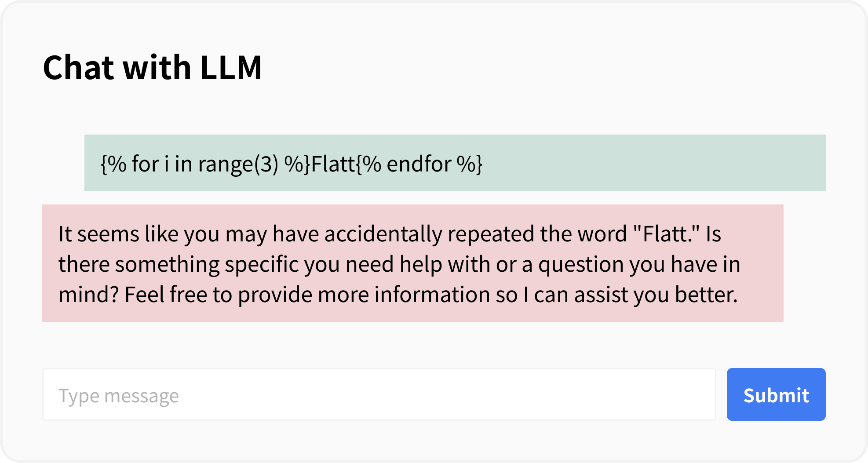Click the blue Submit button
The height and width of the screenshot is (463, 868).
(x=776, y=394)
